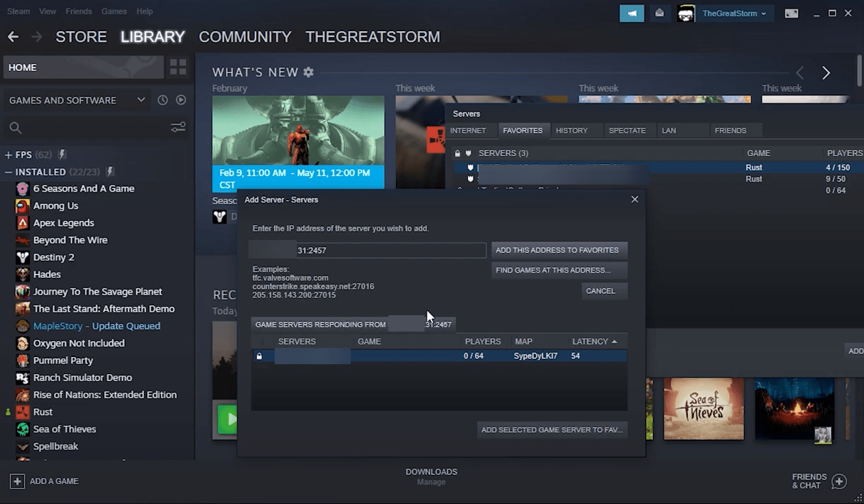Viewport: 864px width, 504px height.
Task: Open the View menu
Action: click(48, 11)
